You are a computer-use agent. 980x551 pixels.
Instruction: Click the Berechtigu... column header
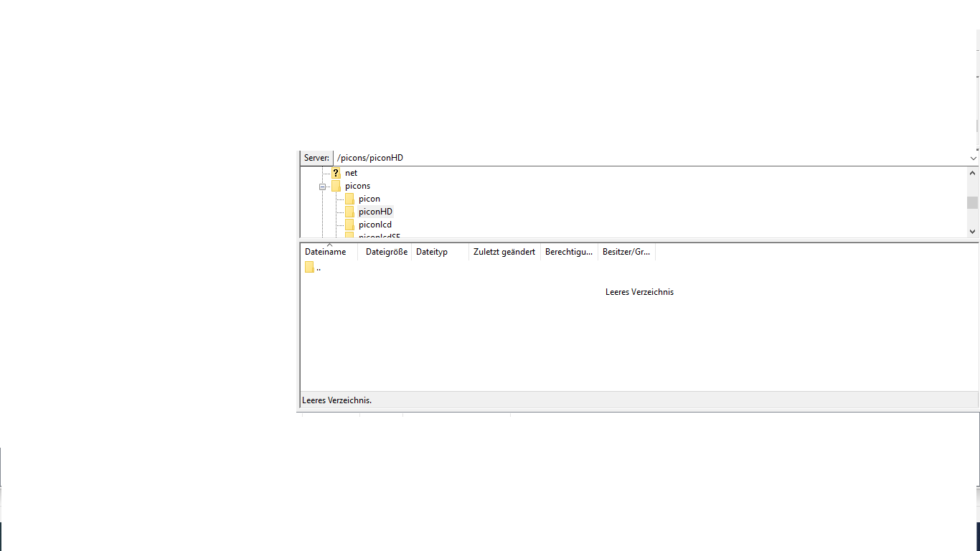pos(569,252)
